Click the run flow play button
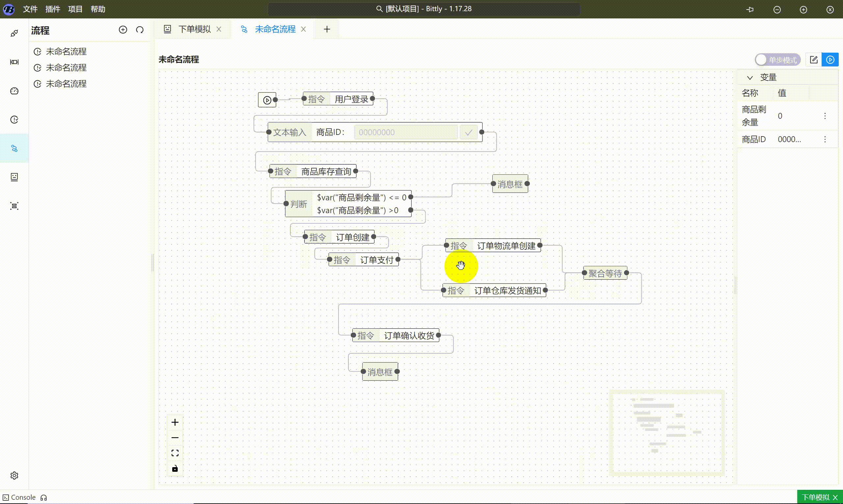 point(830,60)
